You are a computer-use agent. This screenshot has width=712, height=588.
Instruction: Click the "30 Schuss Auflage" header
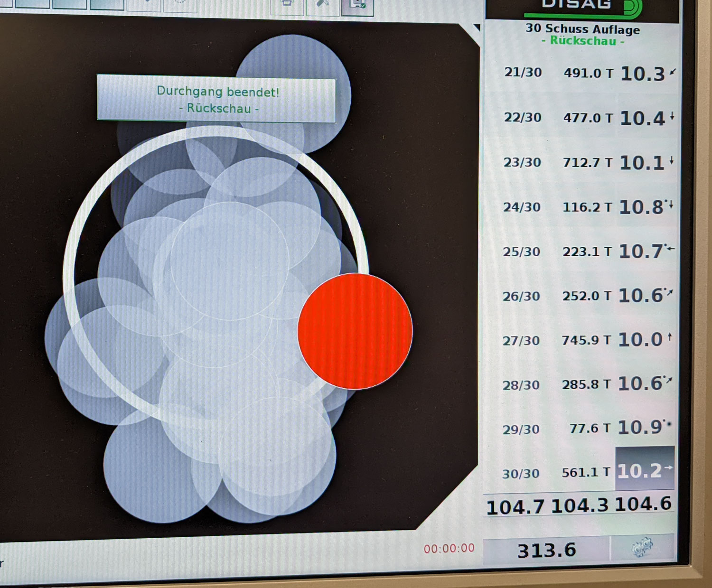pyautogui.click(x=583, y=29)
